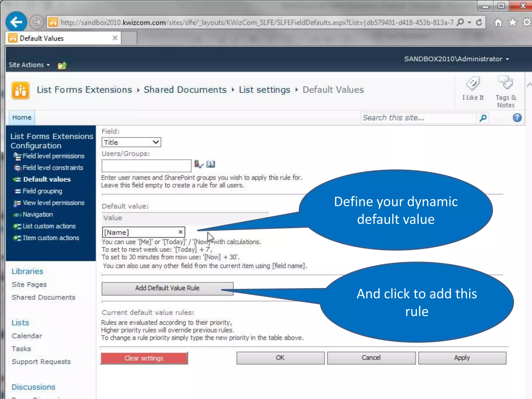The width and height of the screenshot is (532, 399).
Task: Click the Check Names icon
Action: pyautogui.click(x=199, y=164)
